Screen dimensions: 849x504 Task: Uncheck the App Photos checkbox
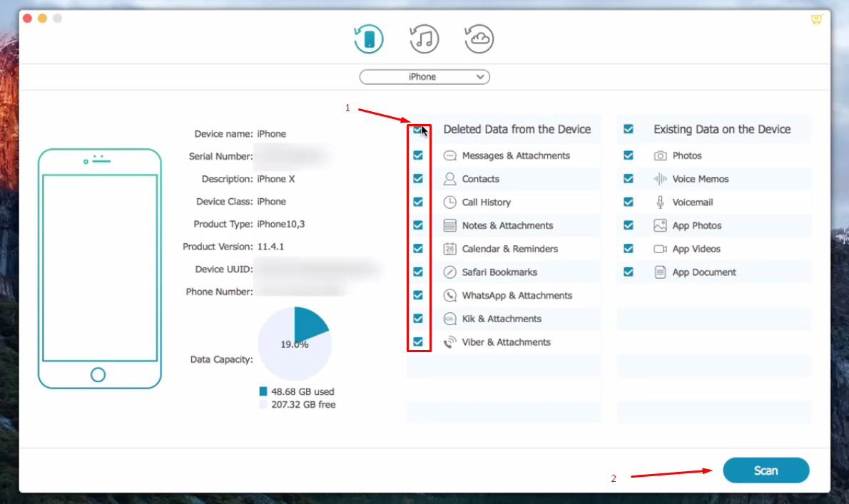click(629, 225)
